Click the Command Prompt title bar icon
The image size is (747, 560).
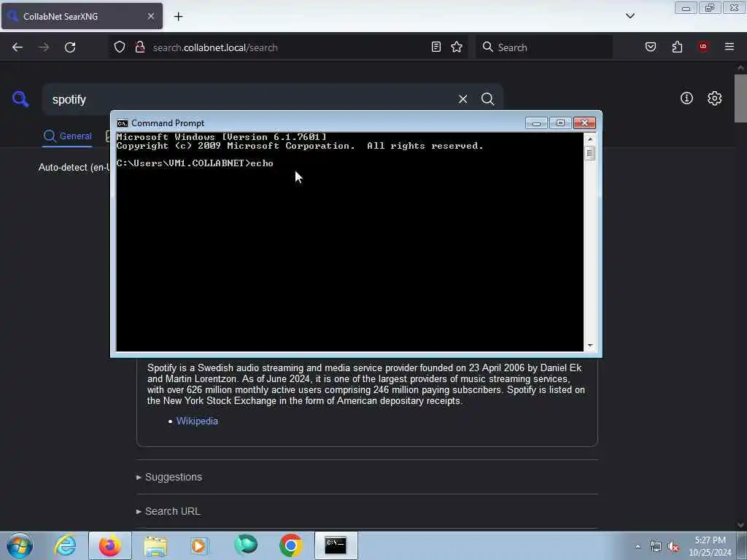[x=123, y=123]
